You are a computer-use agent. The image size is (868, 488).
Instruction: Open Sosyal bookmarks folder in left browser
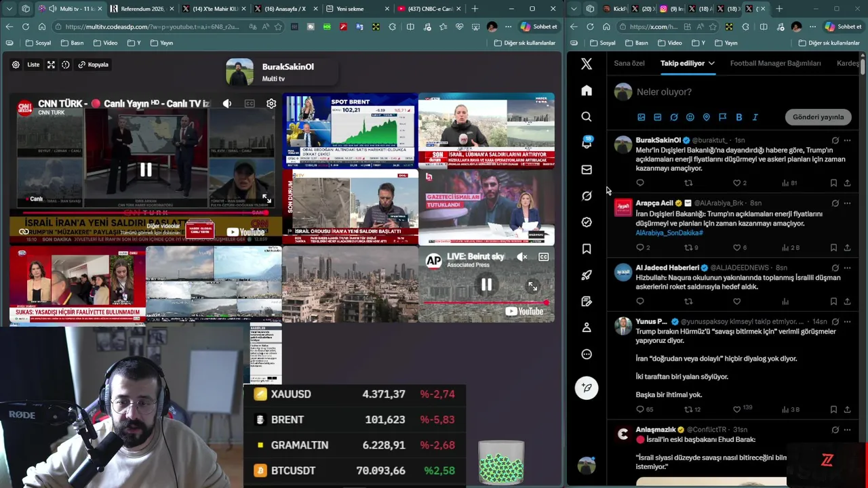37,43
